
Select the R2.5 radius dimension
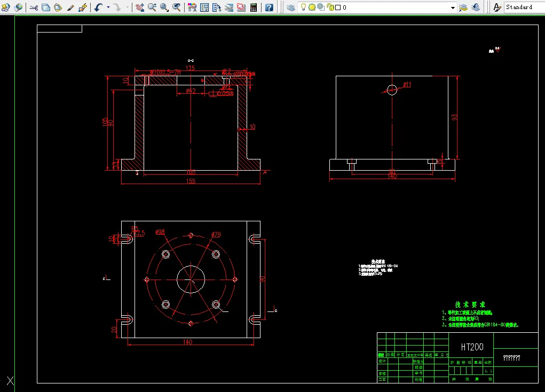pyautogui.click(x=139, y=233)
